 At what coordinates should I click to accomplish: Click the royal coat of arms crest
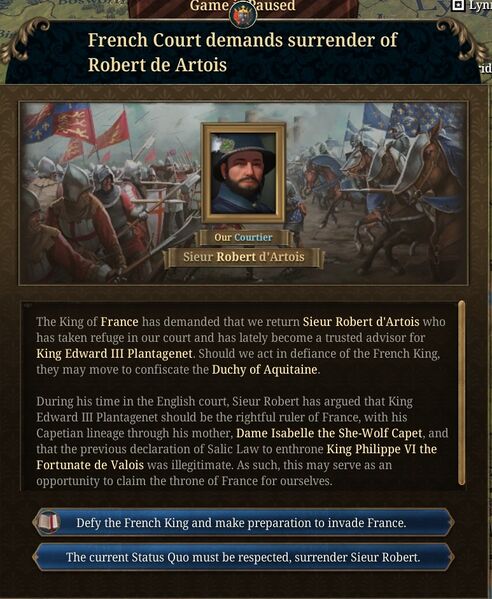tap(243, 14)
